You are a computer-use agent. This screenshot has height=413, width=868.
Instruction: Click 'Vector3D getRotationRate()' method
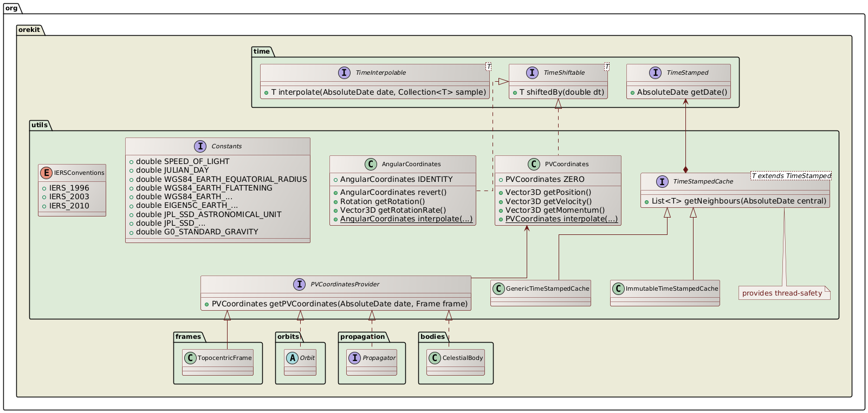tap(393, 210)
